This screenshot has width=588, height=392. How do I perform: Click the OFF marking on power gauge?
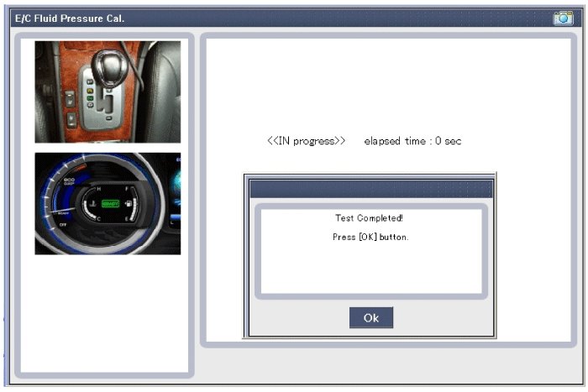click(x=62, y=224)
